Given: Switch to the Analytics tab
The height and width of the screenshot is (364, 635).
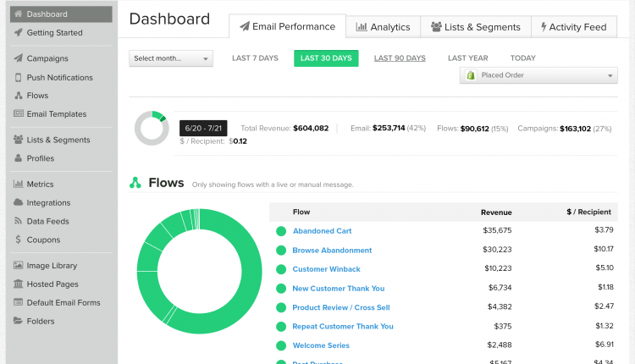Looking at the screenshot, I should pos(383,27).
